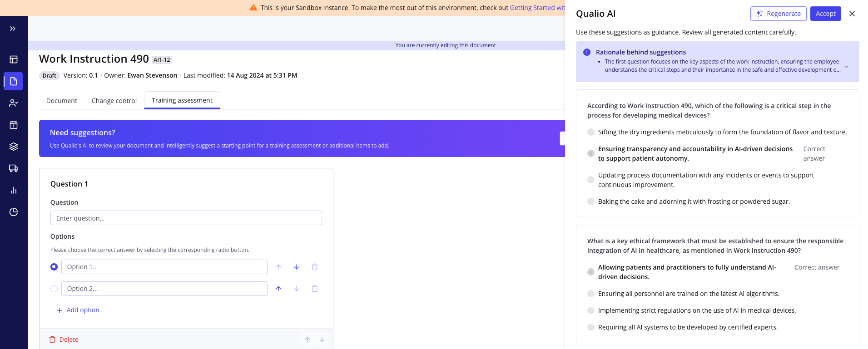Viewport: 868px width, 349px height.
Task: Select Option 2 radio button as correct answer
Action: [x=54, y=289]
